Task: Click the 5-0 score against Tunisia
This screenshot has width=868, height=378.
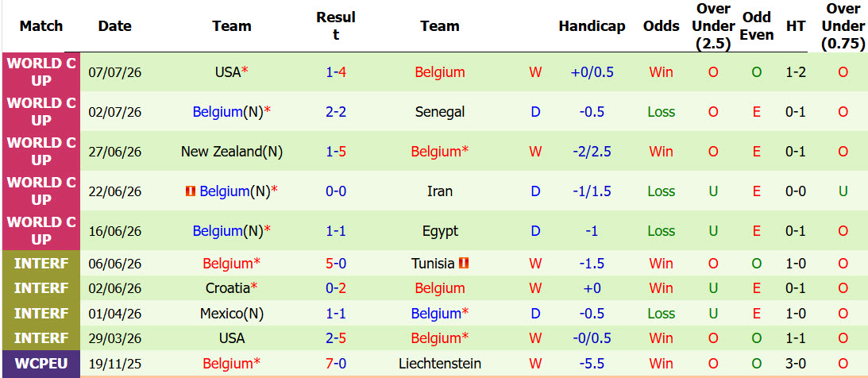Action: tap(336, 264)
